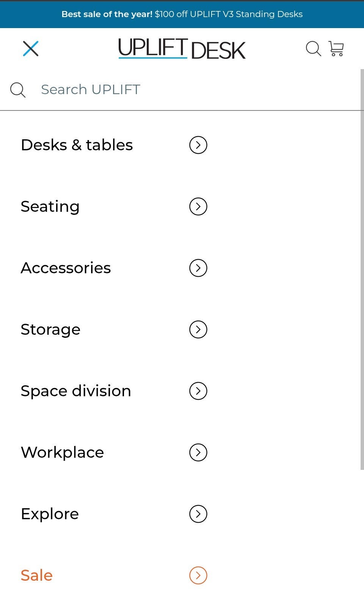
Task: Expand the Explore arrow icon
Action: 198,514
